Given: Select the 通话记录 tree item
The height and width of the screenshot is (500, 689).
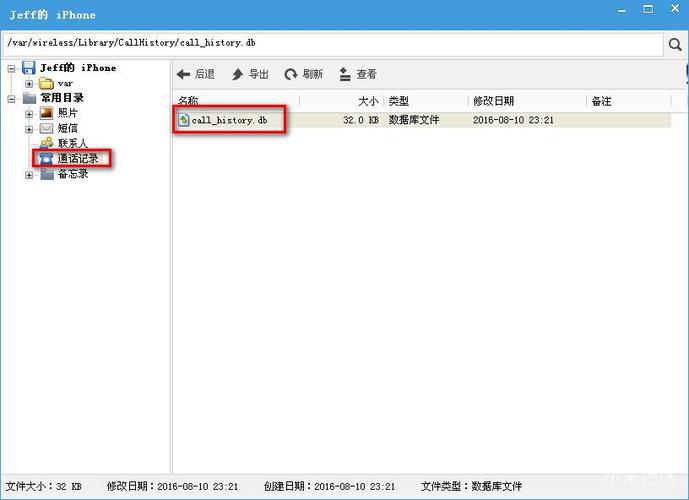Looking at the screenshot, I should coord(78,159).
